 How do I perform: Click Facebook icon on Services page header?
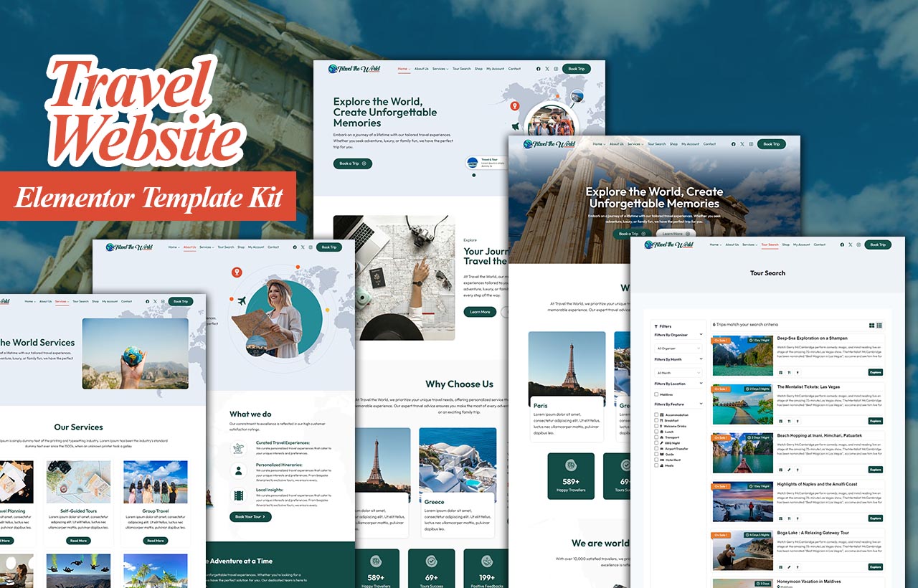tap(147, 301)
